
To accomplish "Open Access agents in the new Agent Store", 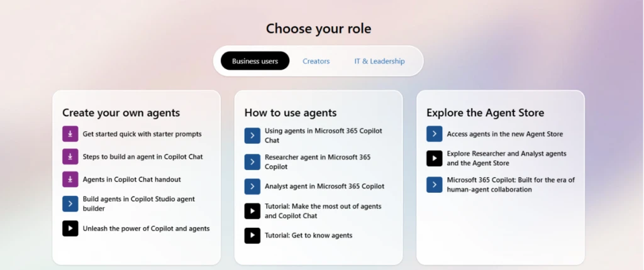I will (504, 134).
